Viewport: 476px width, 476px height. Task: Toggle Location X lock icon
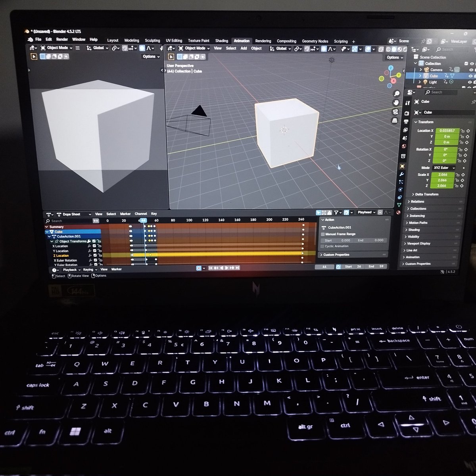click(462, 131)
